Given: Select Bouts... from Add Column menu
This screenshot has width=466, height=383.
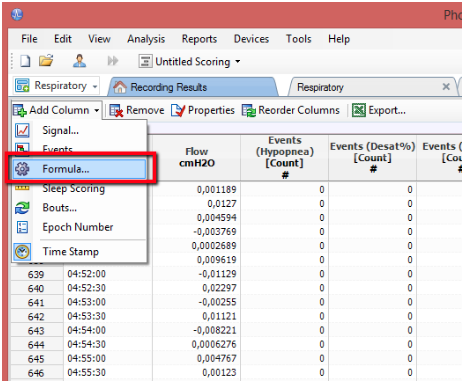Looking at the screenshot, I should click(x=79, y=208).
